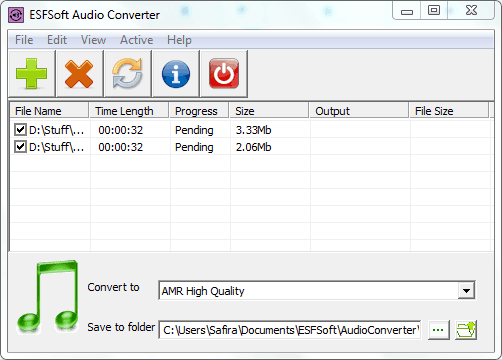Click 00:00:32 in the second row
Viewport: 502px width, 360px height.
(x=121, y=147)
